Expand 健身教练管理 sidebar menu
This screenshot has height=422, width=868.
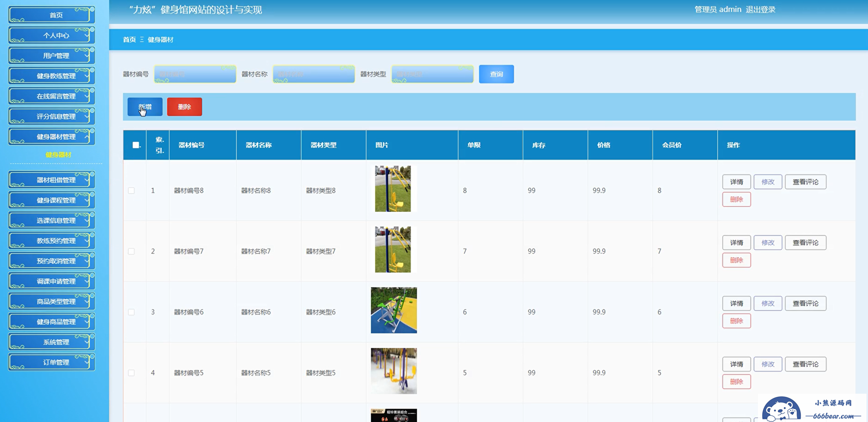(x=52, y=75)
